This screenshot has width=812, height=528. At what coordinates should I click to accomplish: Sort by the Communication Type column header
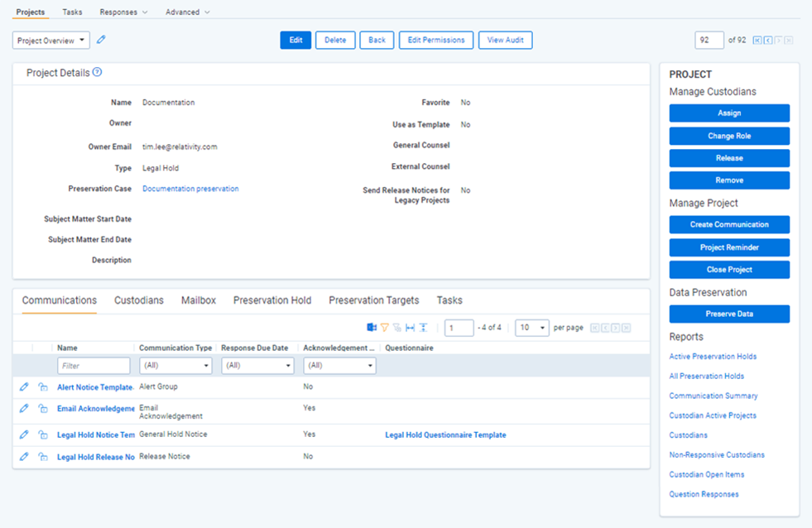tap(175, 348)
